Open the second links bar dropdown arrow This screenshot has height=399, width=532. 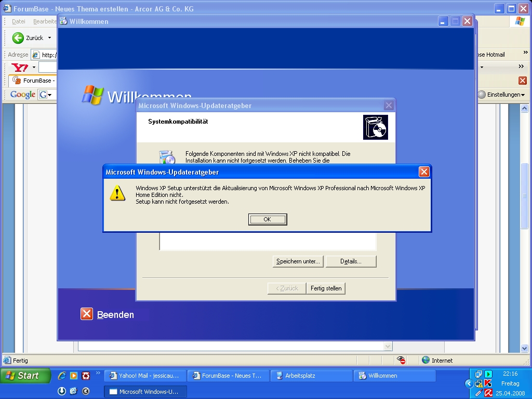point(482,67)
